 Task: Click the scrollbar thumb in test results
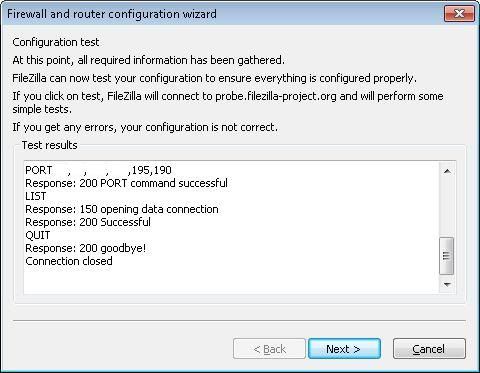[x=447, y=256]
